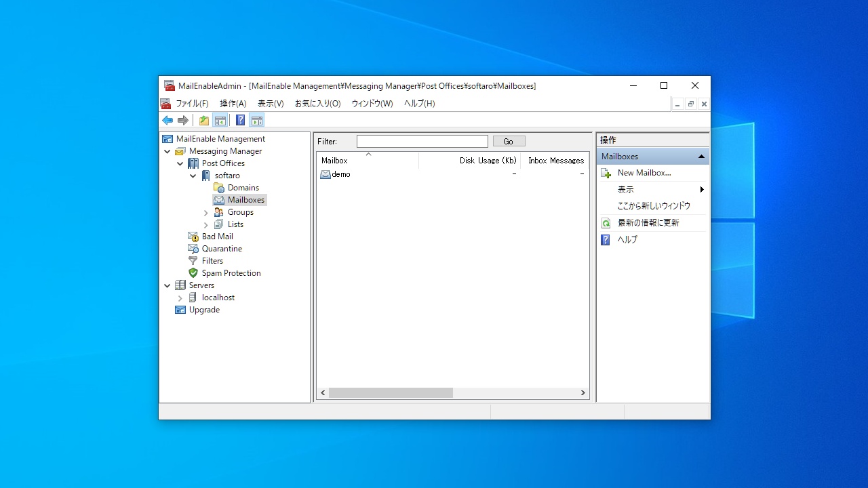Image resolution: width=868 pixels, height=488 pixels.
Task: Expand the localhost node
Action: 180,298
